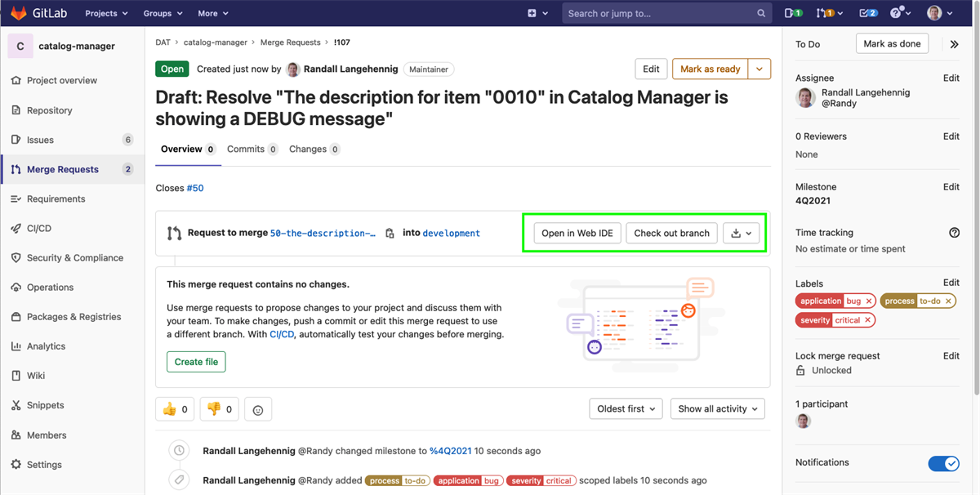Click the Create file button

(196, 361)
